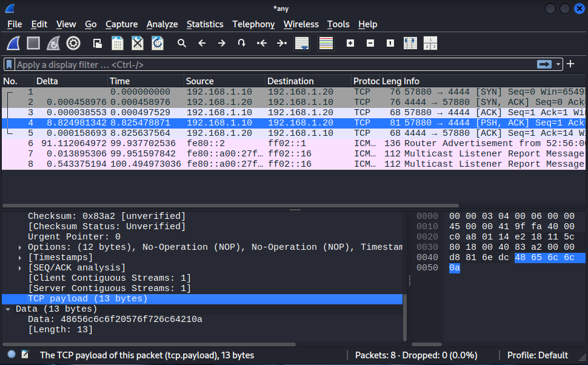Restart the current capture
This screenshot has width=588, height=365.
click(x=53, y=43)
